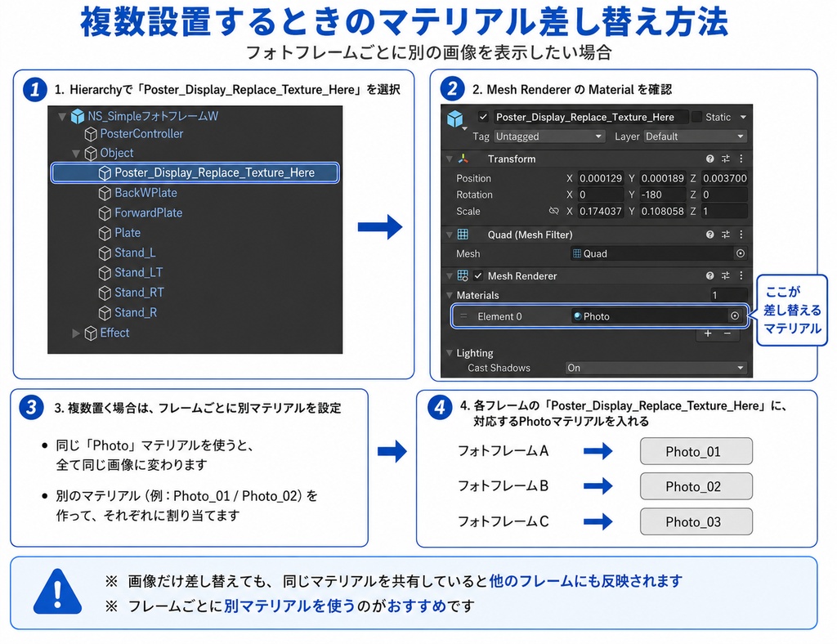Select the Stand_L object

click(135, 253)
